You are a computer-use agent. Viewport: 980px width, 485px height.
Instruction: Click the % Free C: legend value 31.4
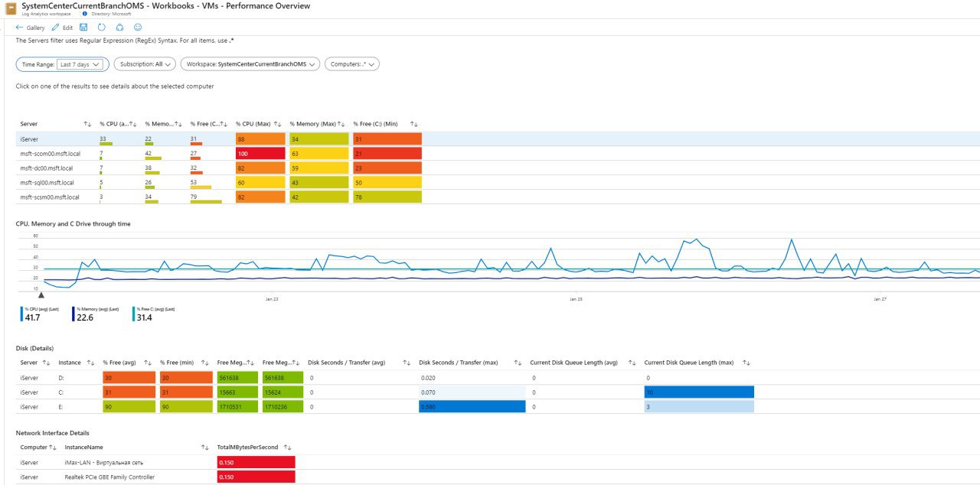(145, 317)
